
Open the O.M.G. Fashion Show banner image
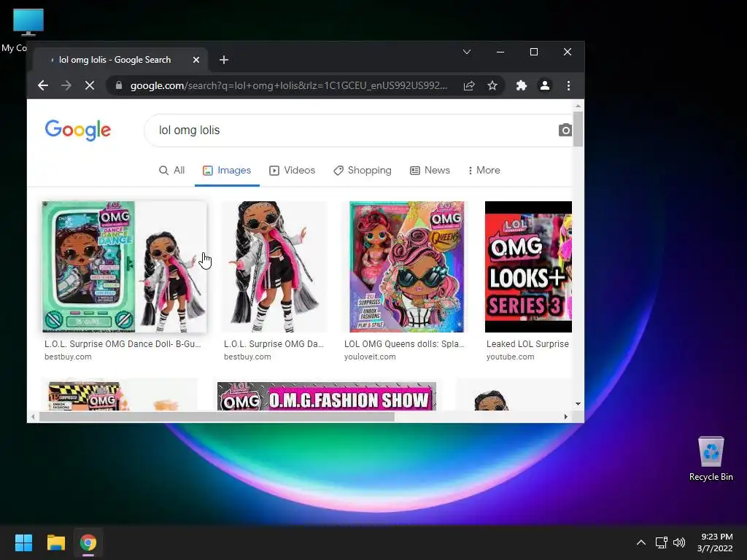(x=327, y=396)
